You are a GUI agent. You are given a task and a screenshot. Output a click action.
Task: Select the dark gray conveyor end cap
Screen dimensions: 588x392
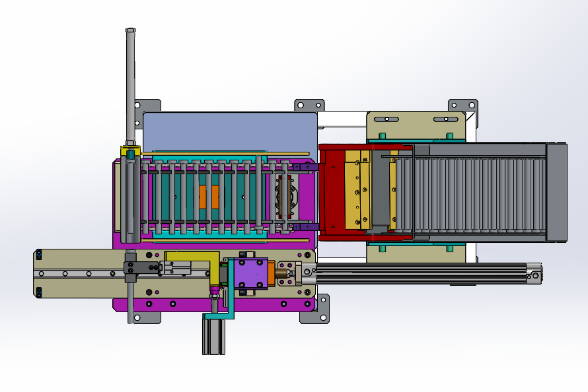point(556,192)
